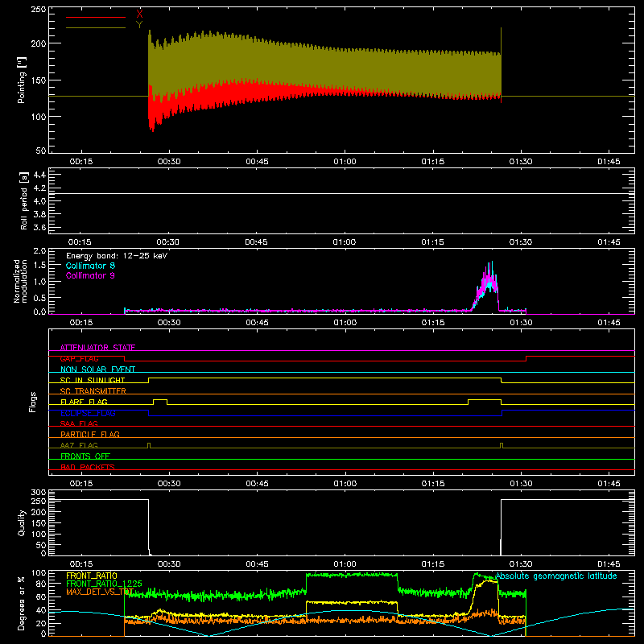Click the 4.4 tick on the Roll period axis
Image resolution: width=644 pixels, height=644 pixels.
coord(39,175)
